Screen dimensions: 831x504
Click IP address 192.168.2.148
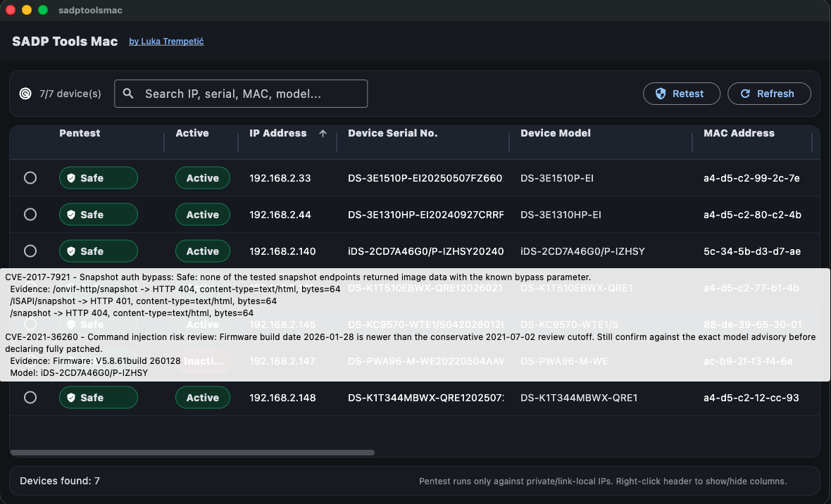point(282,398)
